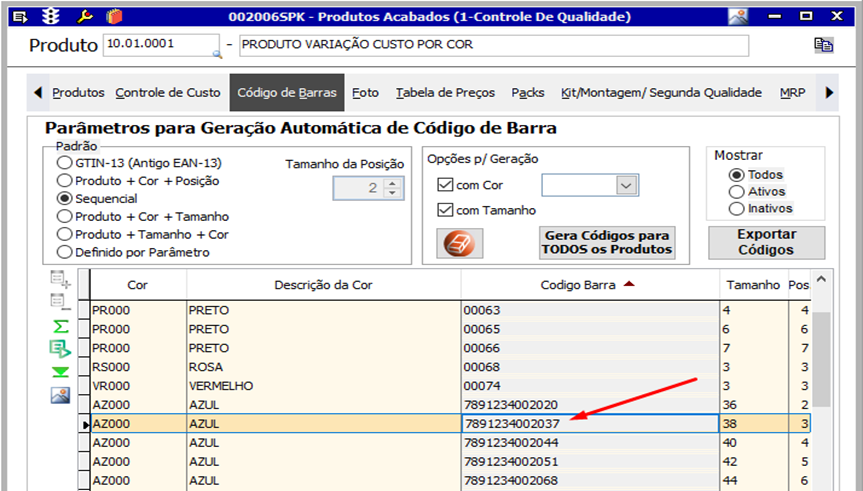The width and height of the screenshot is (863, 491).
Task: Click the product description field
Action: [x=494, y=45]
